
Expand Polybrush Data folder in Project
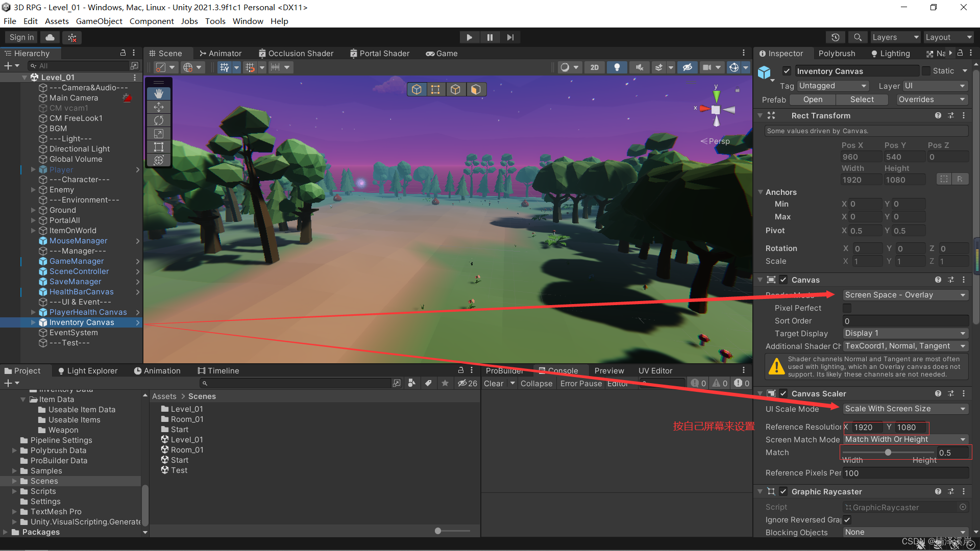click(14, 450)
